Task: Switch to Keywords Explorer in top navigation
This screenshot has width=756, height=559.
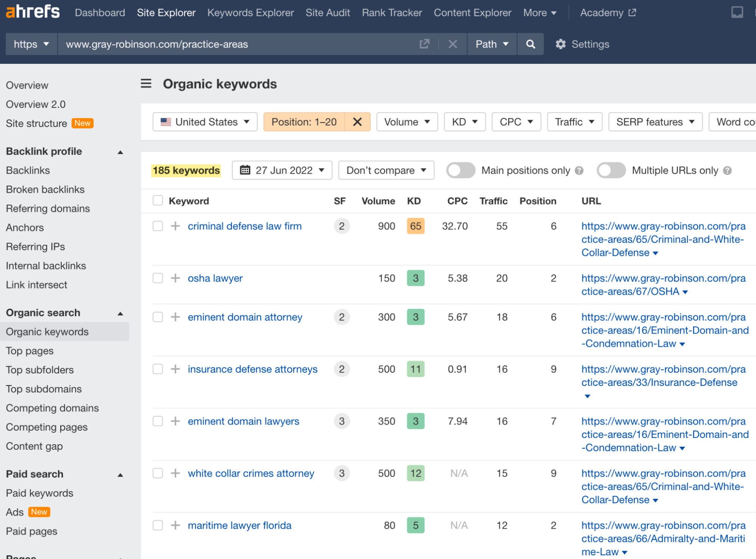Action: (250, 12)
